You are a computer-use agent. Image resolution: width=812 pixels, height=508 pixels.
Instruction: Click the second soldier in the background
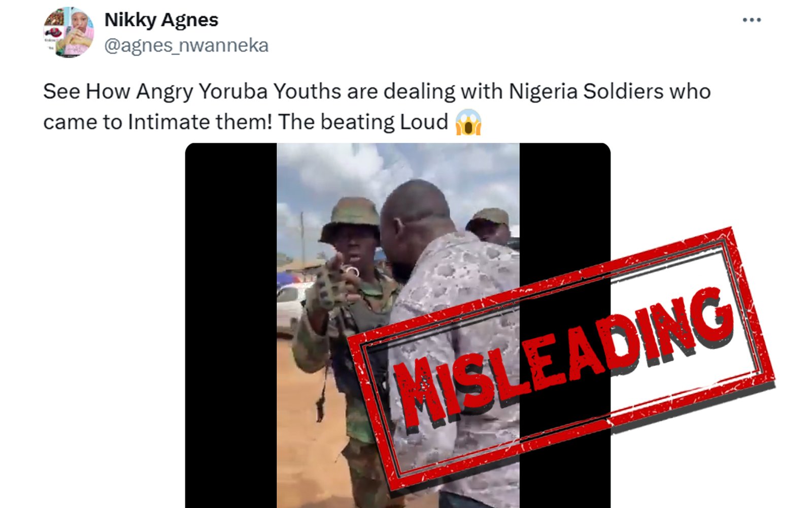[489, 227]
